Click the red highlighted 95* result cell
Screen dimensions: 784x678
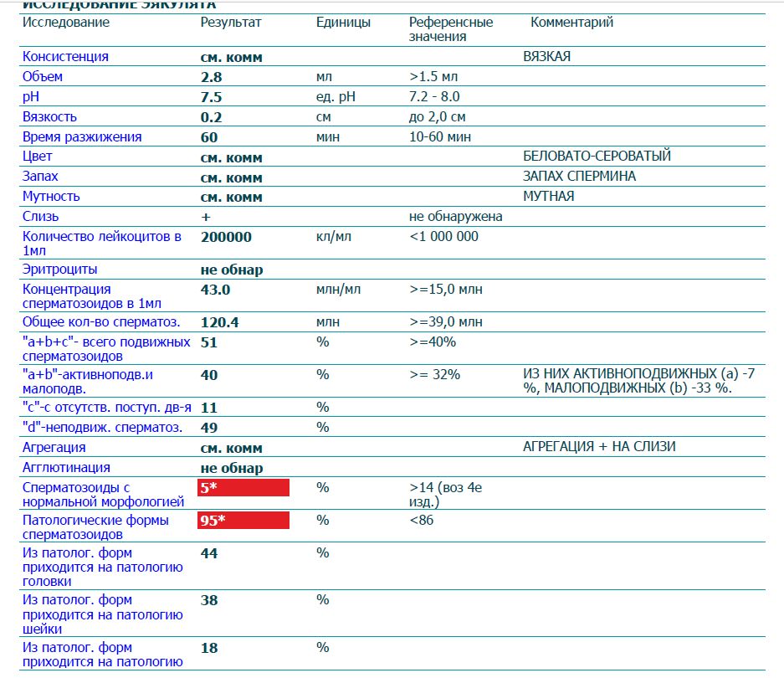243,521
